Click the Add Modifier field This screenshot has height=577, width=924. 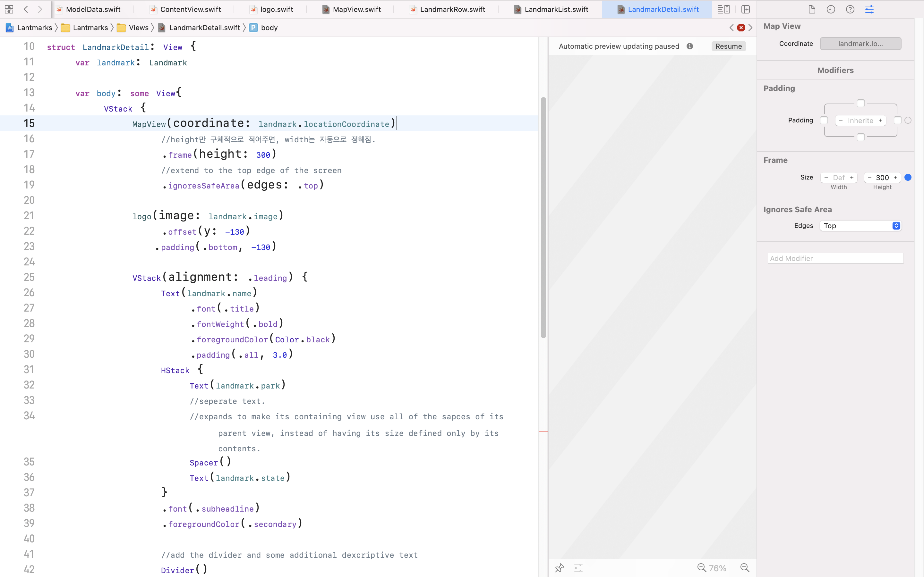[835, 258]
